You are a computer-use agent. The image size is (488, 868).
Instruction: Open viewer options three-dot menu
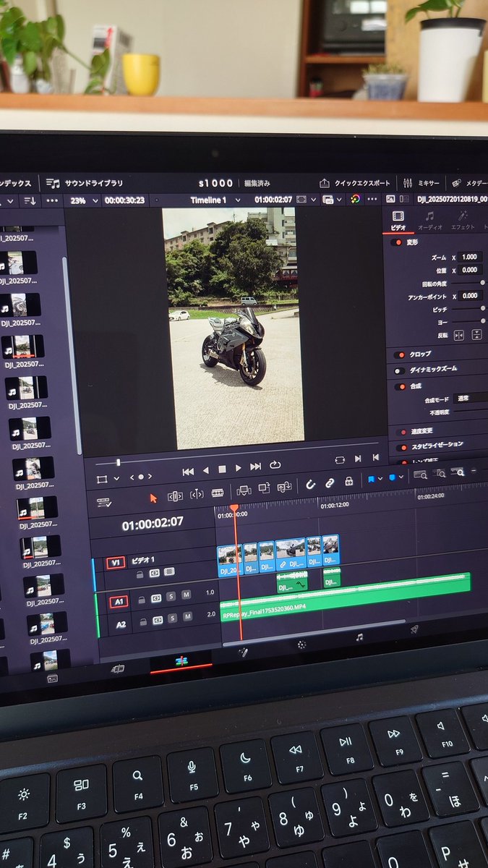[373, 199]
